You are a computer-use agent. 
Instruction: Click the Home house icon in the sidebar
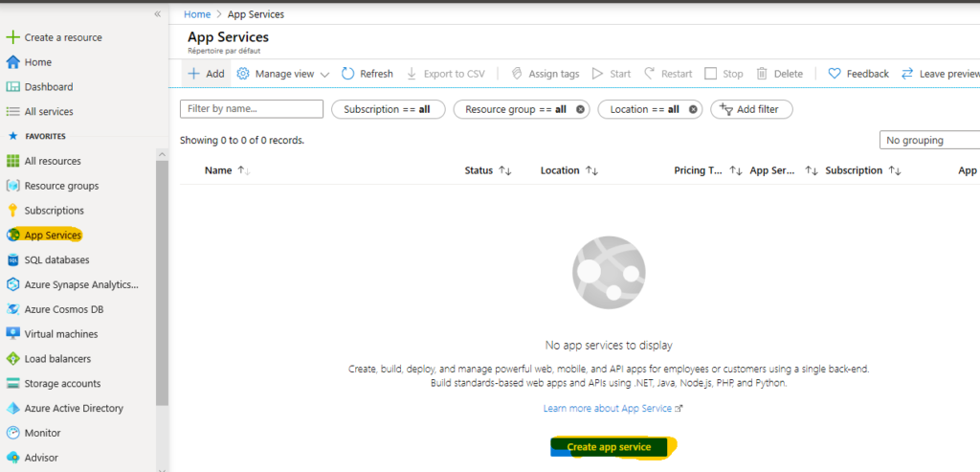click(12, 62)
